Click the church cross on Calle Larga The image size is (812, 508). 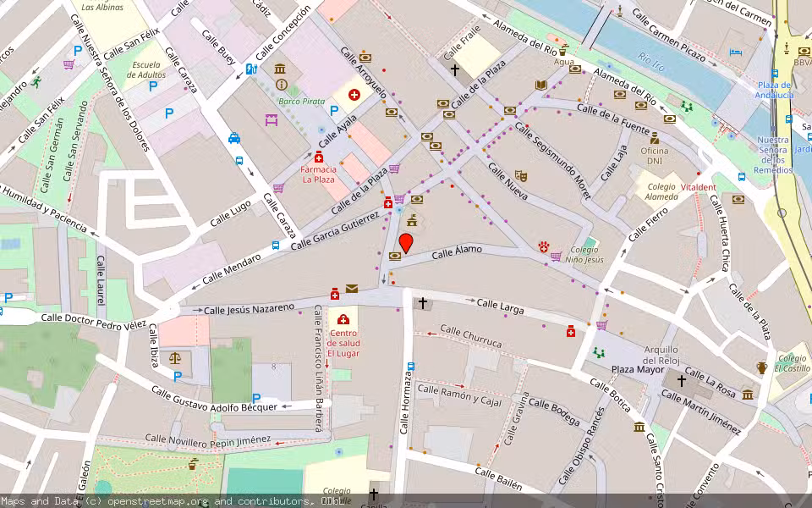coord(423,302)
